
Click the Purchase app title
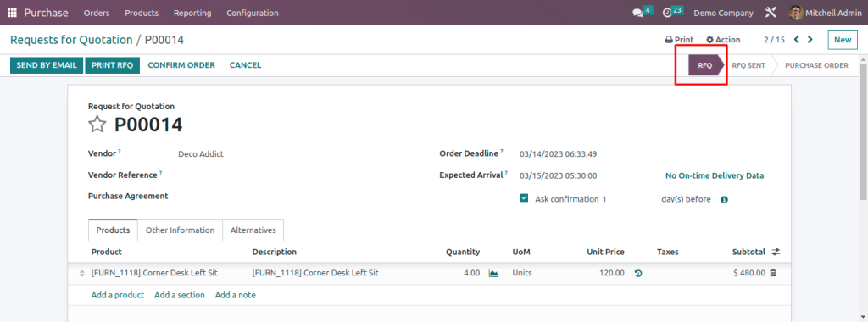coord(46,13)
